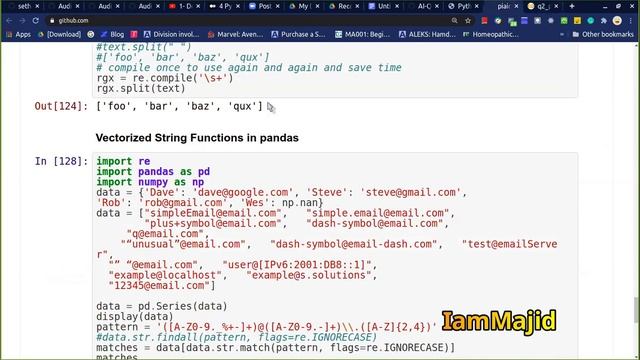This screenshot has width=640, height=360.
Task: Click the 'import pandas as pd' line
Action: point(153,172)
